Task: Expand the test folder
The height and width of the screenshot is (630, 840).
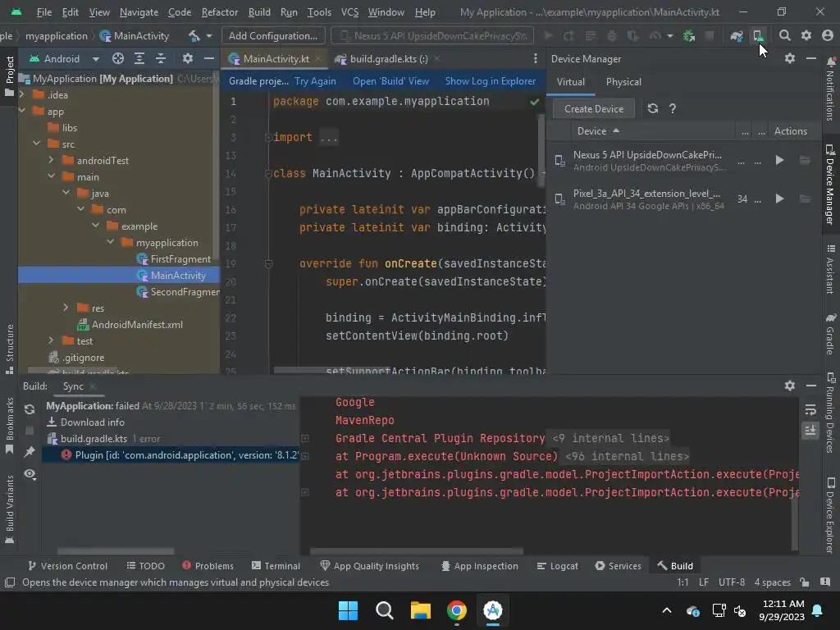Action: pyautogui.click(x=52, y=340)
